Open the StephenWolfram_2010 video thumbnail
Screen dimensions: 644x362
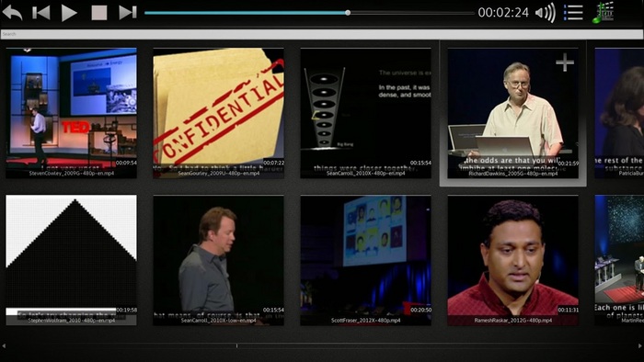72,260
